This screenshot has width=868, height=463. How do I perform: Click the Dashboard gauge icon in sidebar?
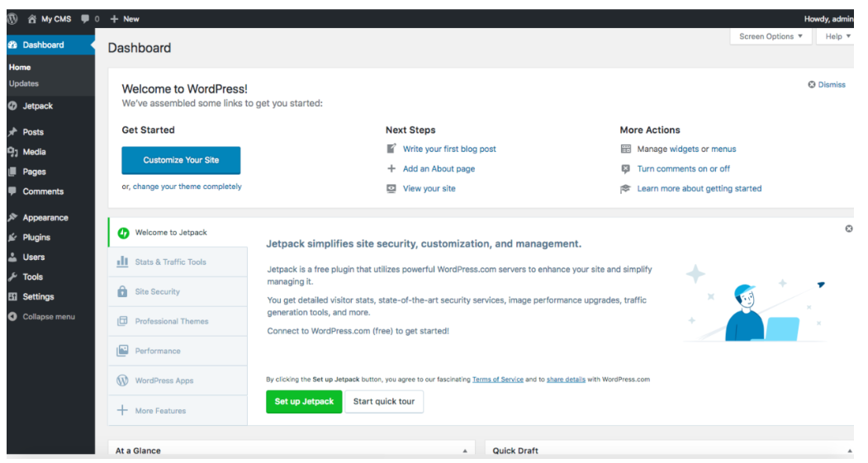[x=12, y=45]
